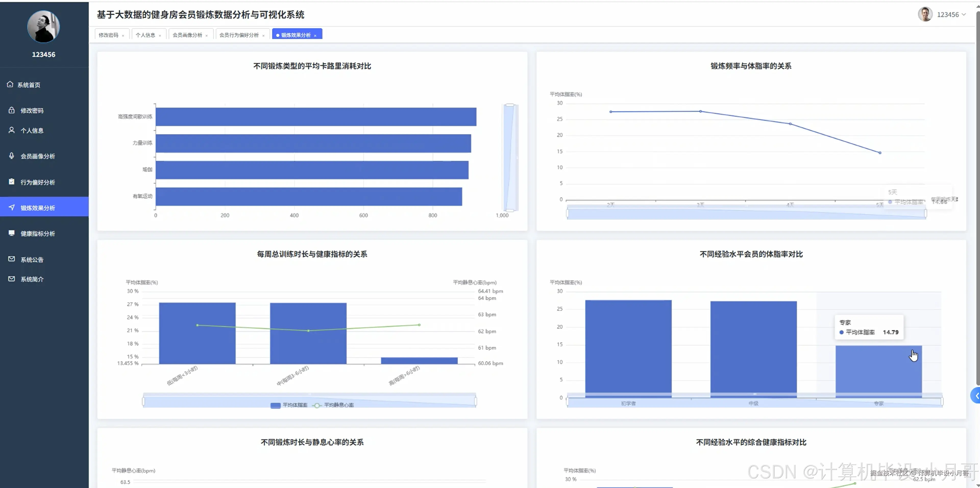
Task: Click the chart title 每周总训练时长与健康指标的关系
Action: click(x=312, y=254)
